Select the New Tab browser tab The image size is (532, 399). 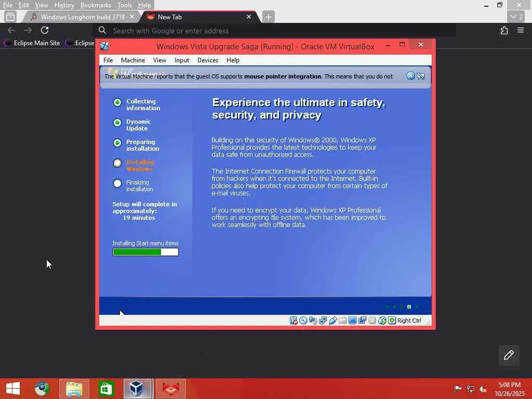click(x=197, y=17)
